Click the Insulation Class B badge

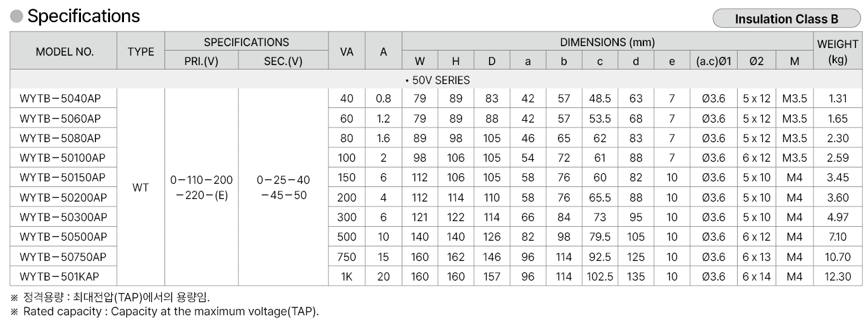pyautogui.click(x=786, y=19)
